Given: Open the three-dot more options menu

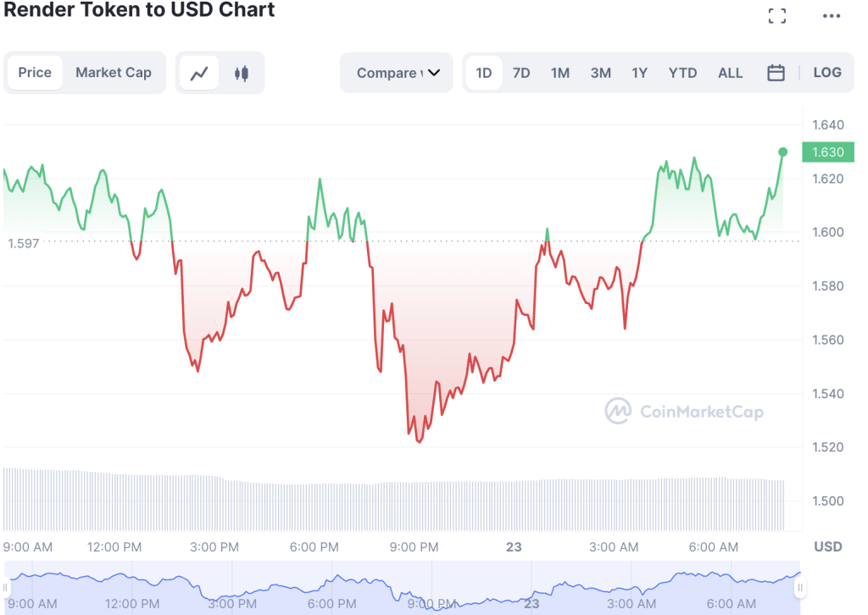Looking at the screenshot, I should (831, 16).
